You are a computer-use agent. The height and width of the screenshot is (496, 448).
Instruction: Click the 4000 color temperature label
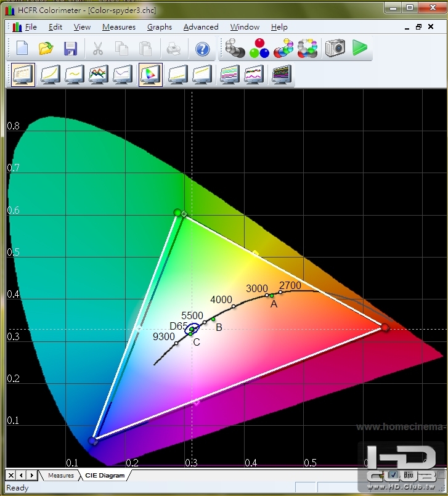(221, 299)
